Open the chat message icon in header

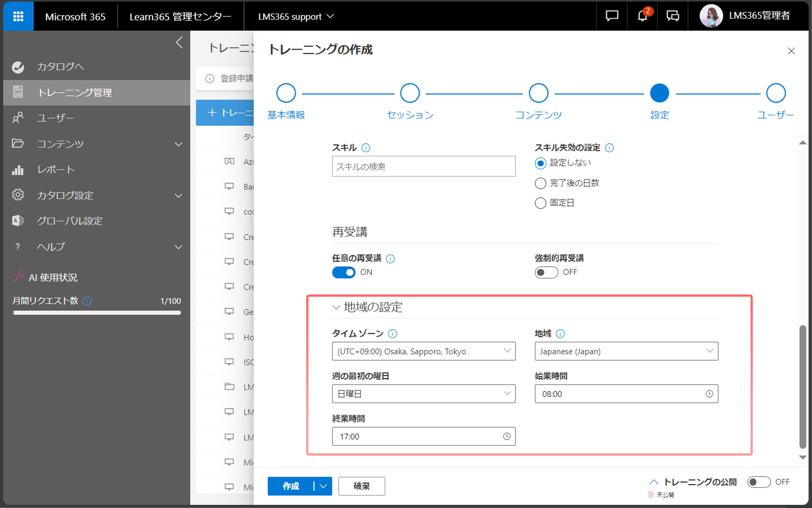pyautogui.click(x=612, y=16)
